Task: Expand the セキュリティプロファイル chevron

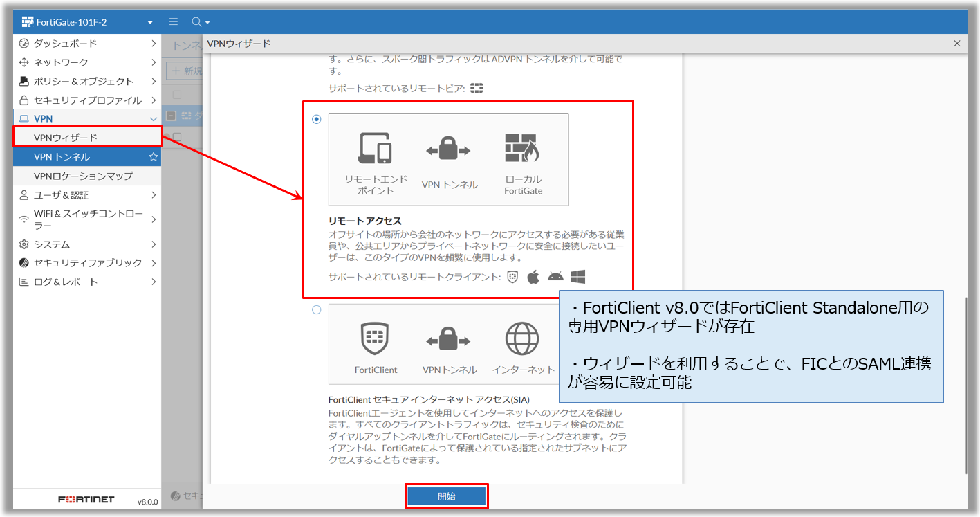Action: (x=154, y=100)
